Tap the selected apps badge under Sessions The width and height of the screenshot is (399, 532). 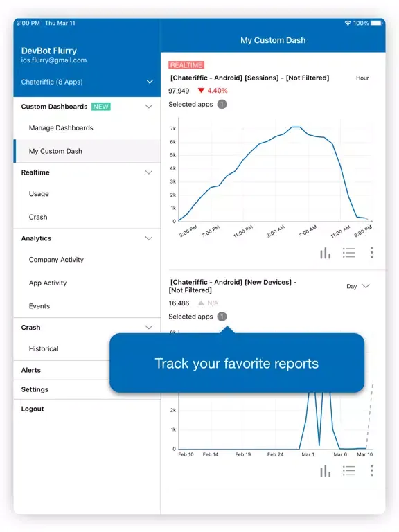pos(222,104)
